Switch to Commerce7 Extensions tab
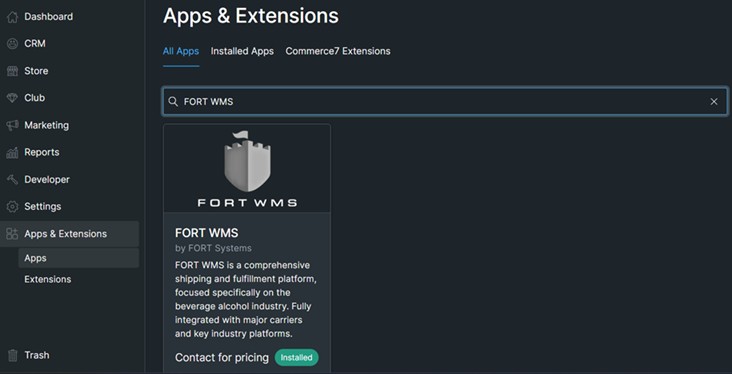 point(338,51)
